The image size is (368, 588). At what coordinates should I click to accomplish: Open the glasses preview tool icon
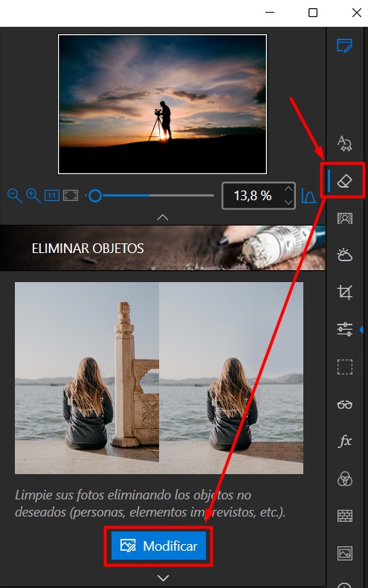[345, 405]
